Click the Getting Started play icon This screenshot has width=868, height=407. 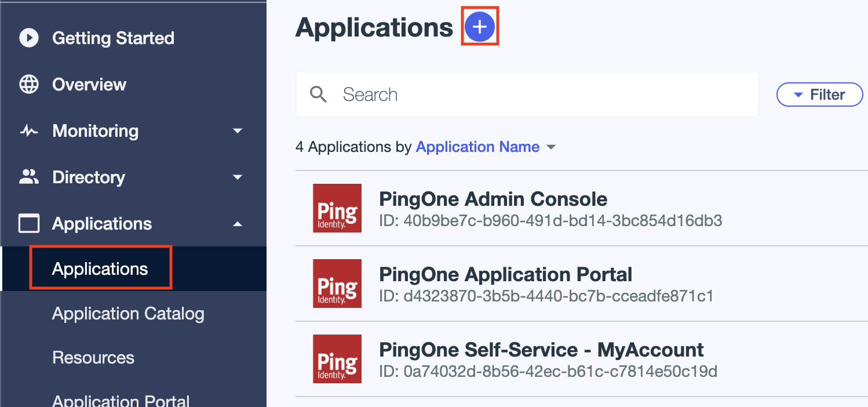tap(29, 38)
